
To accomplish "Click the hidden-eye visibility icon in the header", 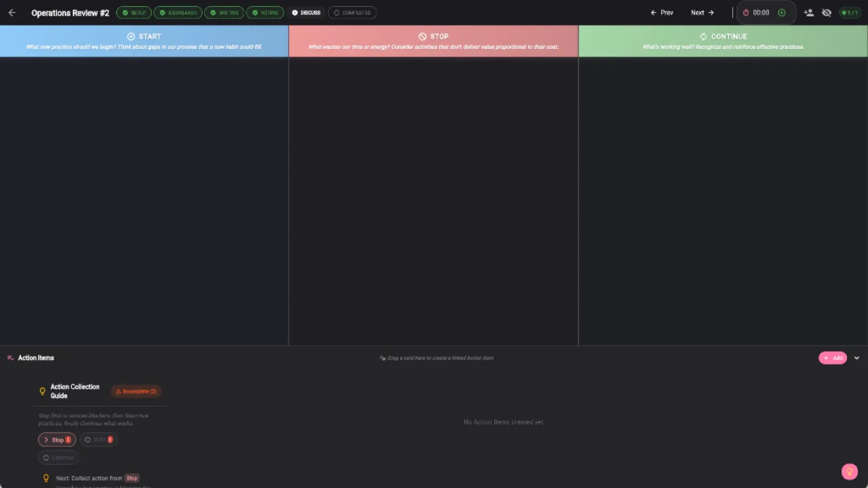I will coord(827,12).
